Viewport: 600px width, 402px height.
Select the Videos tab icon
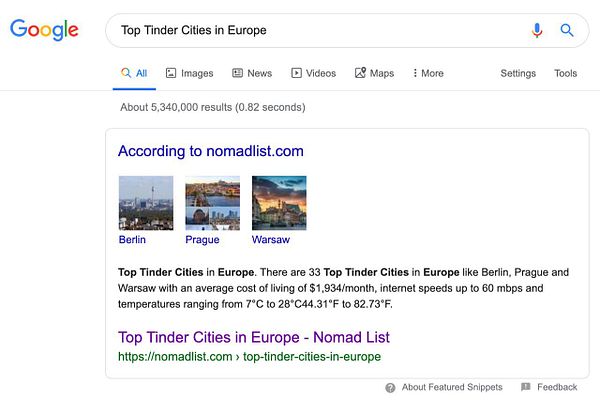(296, 73)
